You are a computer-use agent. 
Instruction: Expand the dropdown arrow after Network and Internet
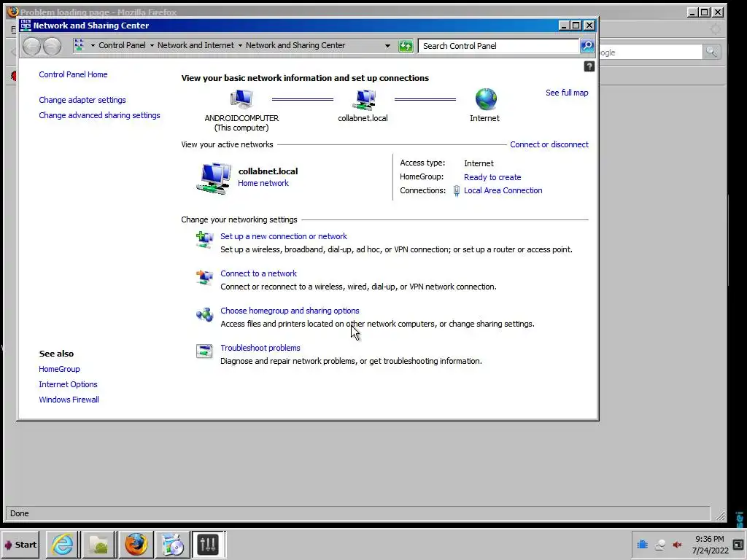coord(240,46)
